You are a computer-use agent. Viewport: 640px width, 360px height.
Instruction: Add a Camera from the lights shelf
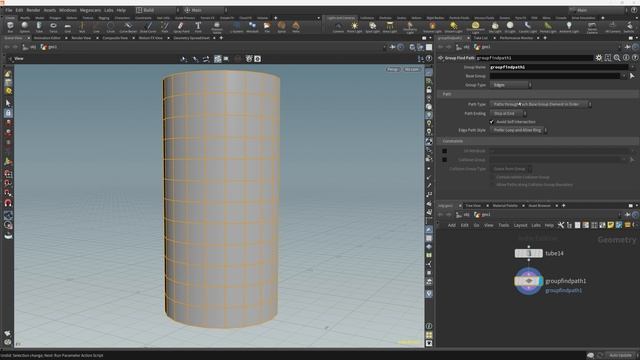tap(338, 27)
